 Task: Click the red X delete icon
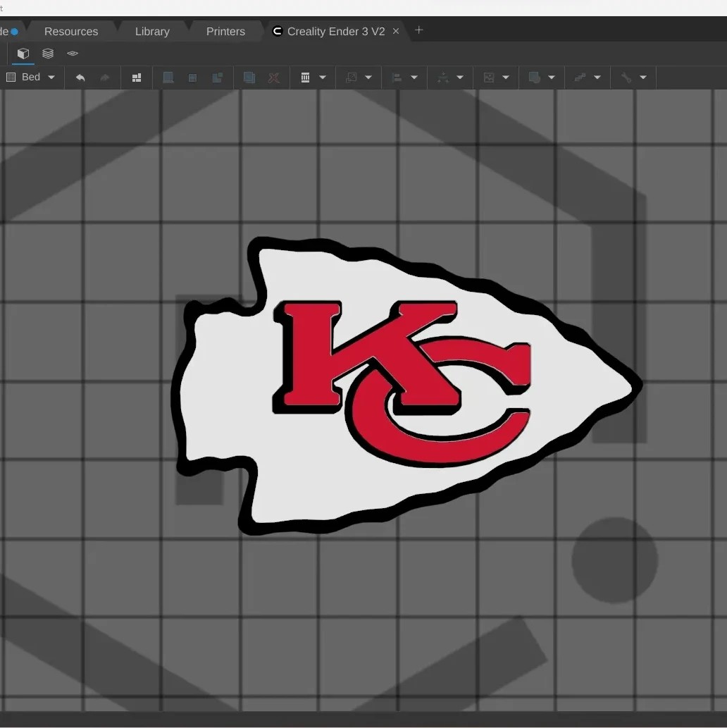click(274, 78)
